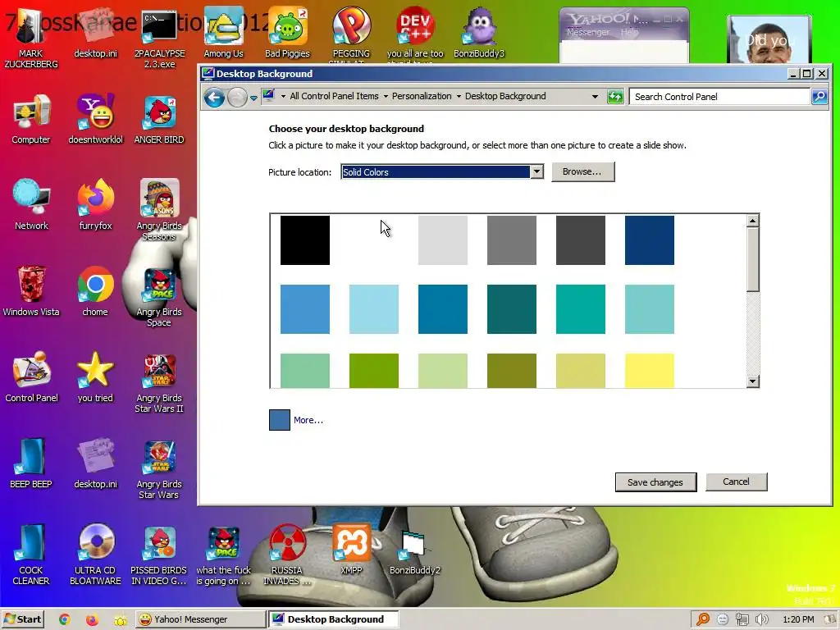This screenshot has height=630, width=840.
Task: Click the Search Control Panel input field
Action: [x=719, y=97]
